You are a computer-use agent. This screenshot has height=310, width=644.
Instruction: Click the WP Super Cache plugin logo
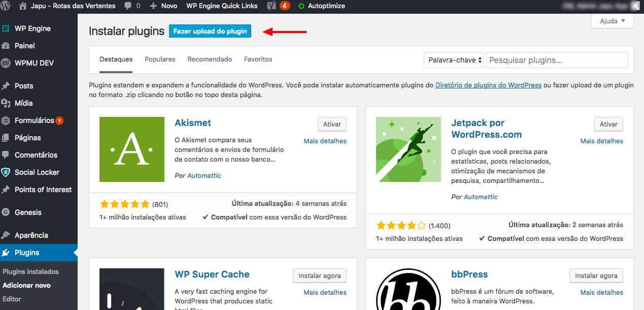[132, 289]
